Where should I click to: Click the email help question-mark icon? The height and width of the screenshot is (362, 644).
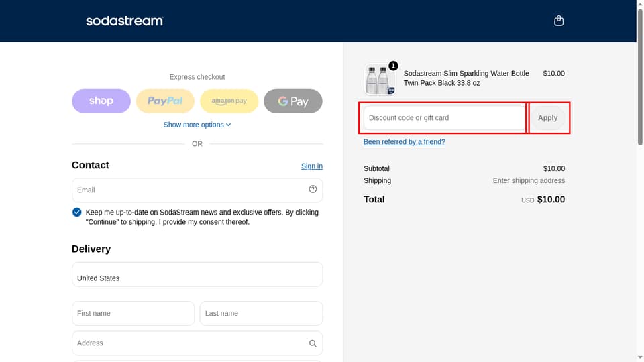tap(313, 189)
